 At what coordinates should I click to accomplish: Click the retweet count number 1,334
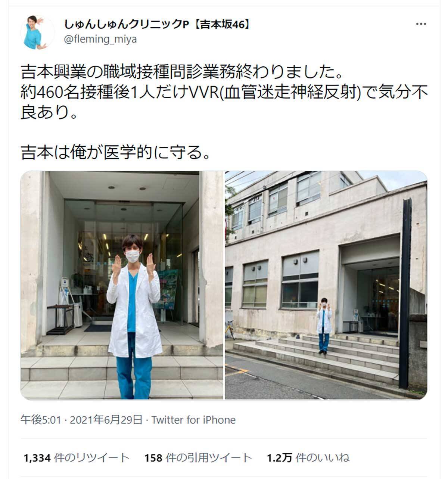pyautogui.click(x=37, y=458)
